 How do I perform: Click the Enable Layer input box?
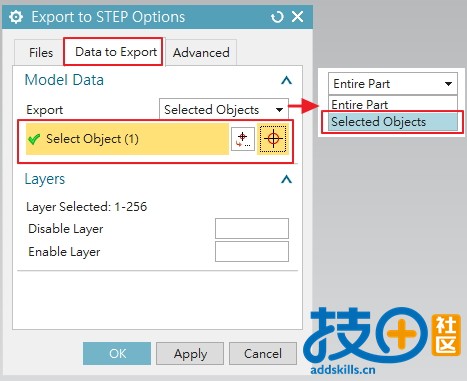coord(252,251)
